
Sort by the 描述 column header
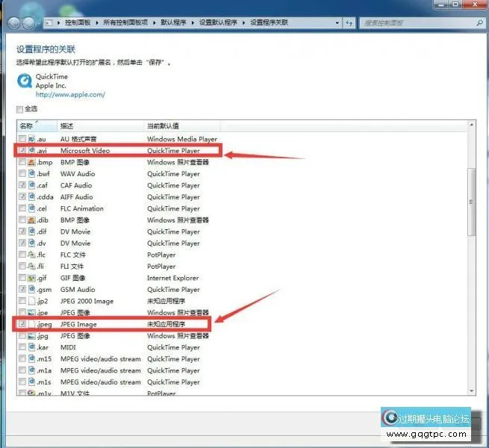coord(101,126)
